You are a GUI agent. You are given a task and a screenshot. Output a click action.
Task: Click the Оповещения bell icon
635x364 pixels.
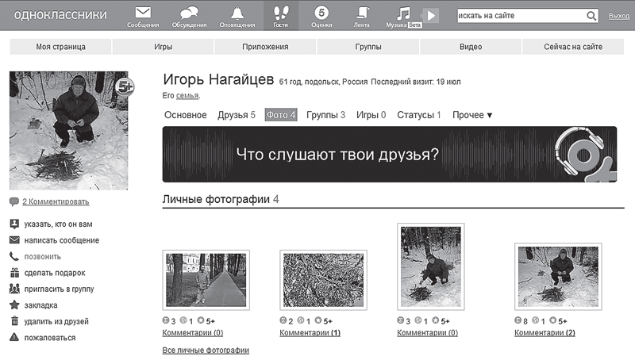(x=236, y=13)
